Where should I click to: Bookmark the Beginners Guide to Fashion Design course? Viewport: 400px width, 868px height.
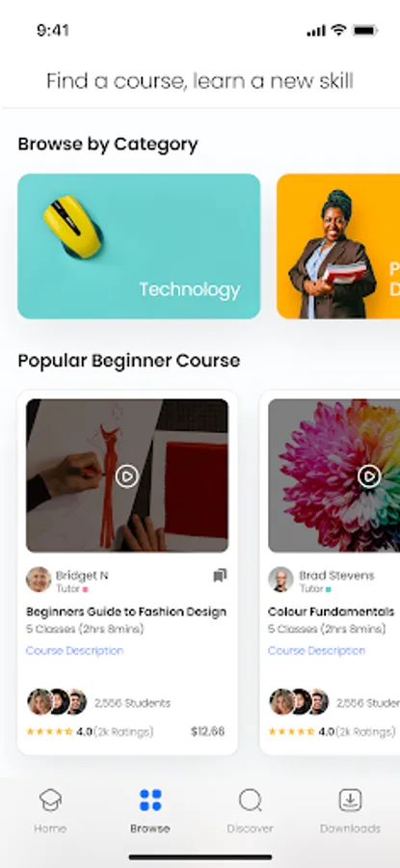coord(220,576)
